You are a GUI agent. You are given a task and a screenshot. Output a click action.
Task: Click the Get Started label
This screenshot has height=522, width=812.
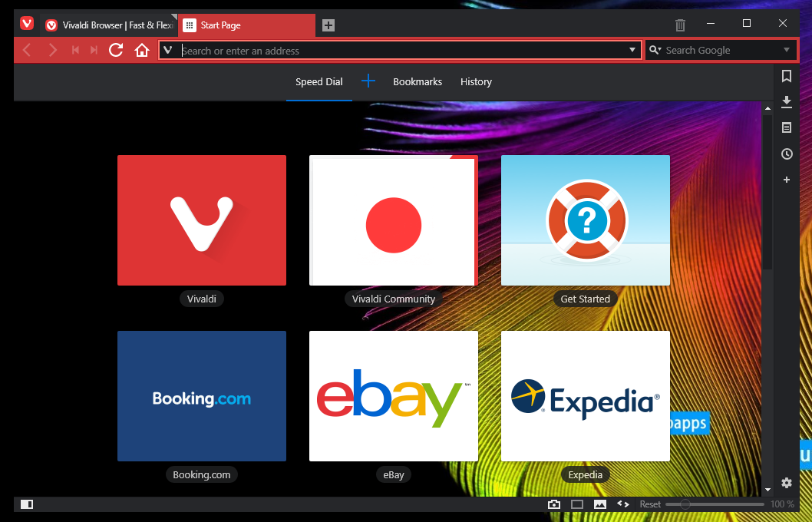(x=585, y=299)
